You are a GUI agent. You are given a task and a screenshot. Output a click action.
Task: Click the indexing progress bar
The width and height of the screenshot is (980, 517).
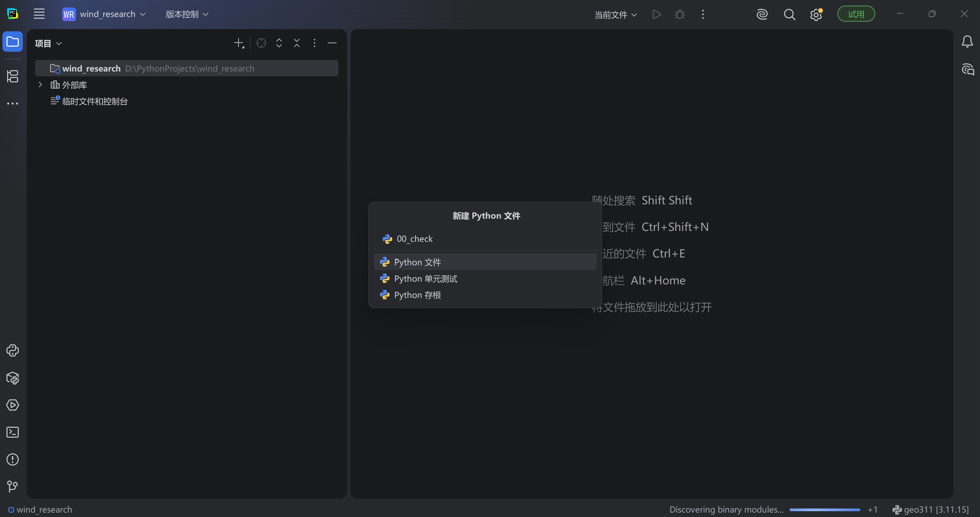[824, 510]
